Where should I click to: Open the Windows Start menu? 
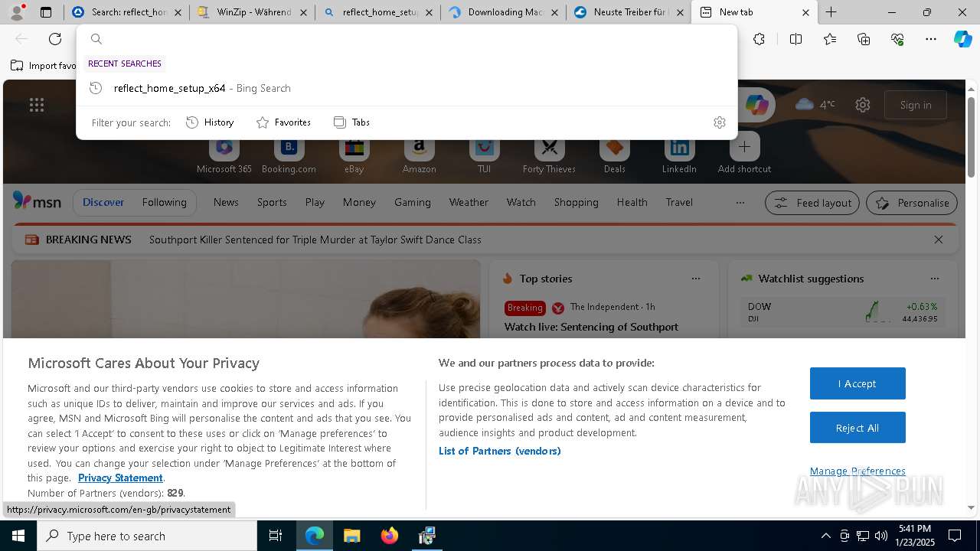coord(18,536)
